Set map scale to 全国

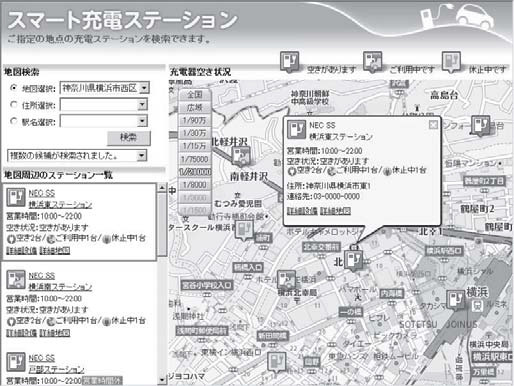[x=195, y=95]
